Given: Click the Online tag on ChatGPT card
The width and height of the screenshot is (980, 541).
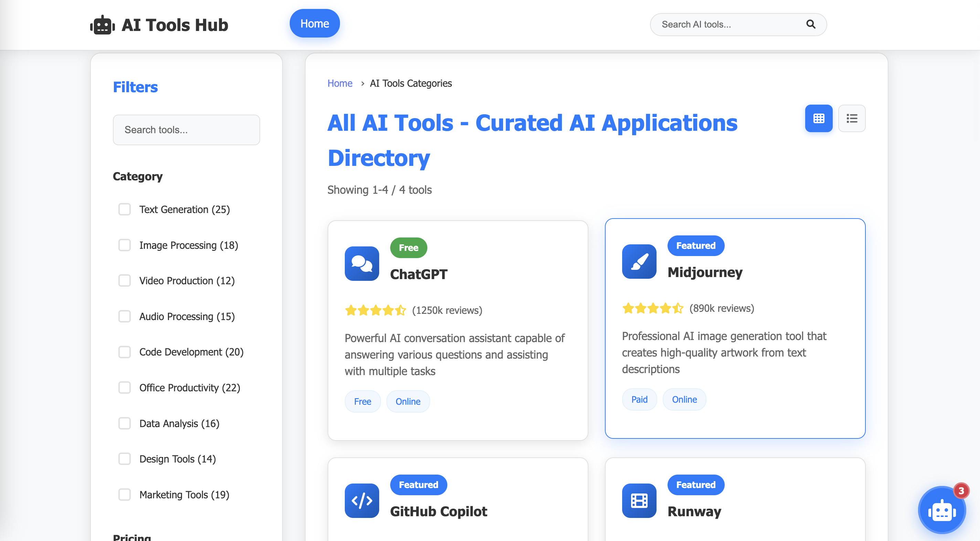Looking at the screenshot, I should 408,401.
